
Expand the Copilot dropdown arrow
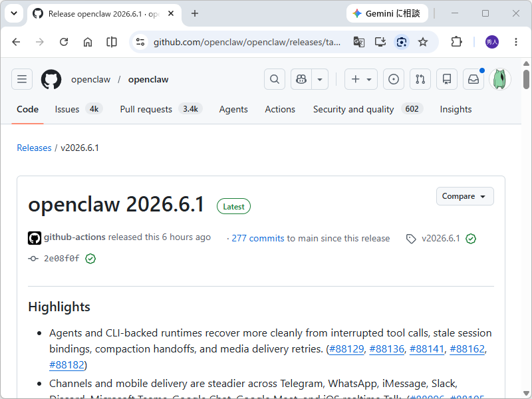point(320,79)
